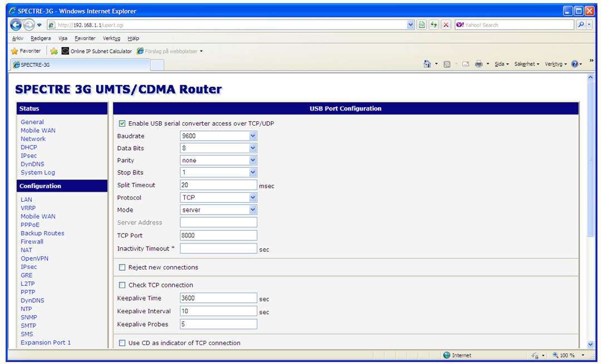The image size is (601, 364).
Task: Uncheck Enable USB serial converter access
Action: tap(122, 123)
